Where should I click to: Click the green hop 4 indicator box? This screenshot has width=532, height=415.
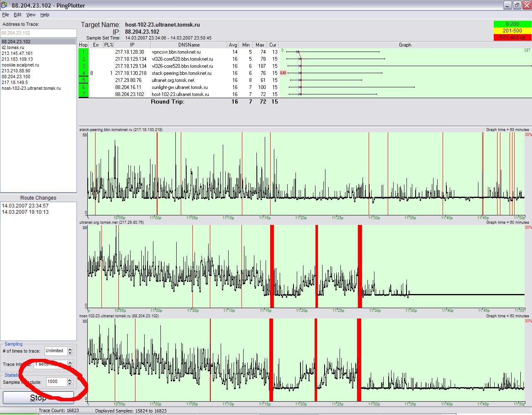(x=83, y=73)
